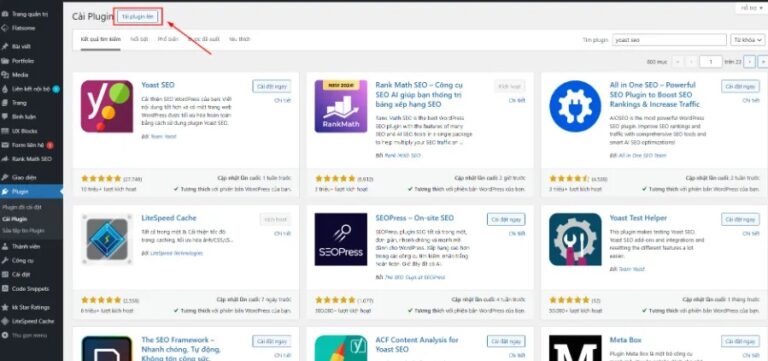Install Yoast SEO with Cài đặt ngay
Viewport: 768px width, 361px height.
click(x=271, y=86)
